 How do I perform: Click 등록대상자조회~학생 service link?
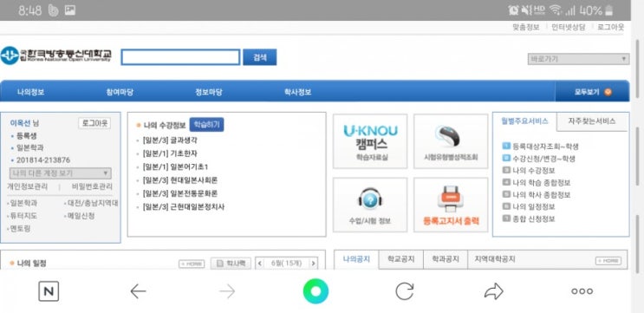coord(545,147)
